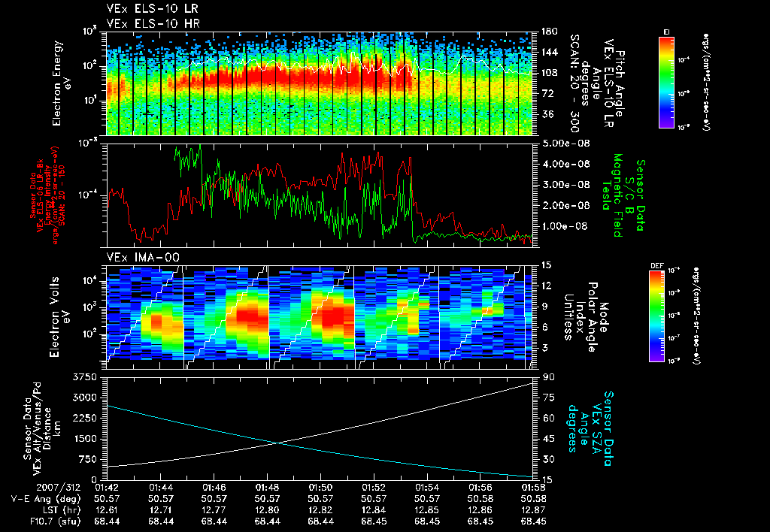
Task: Click the '01:44' time tick label
Action: point(161,488)
